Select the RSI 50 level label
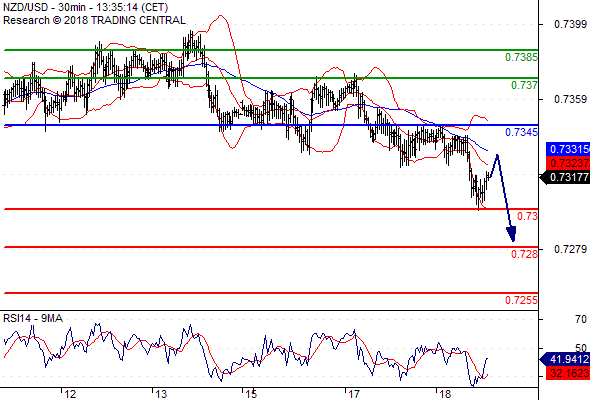This screenshot has height=400, width=590. (581, 348)
